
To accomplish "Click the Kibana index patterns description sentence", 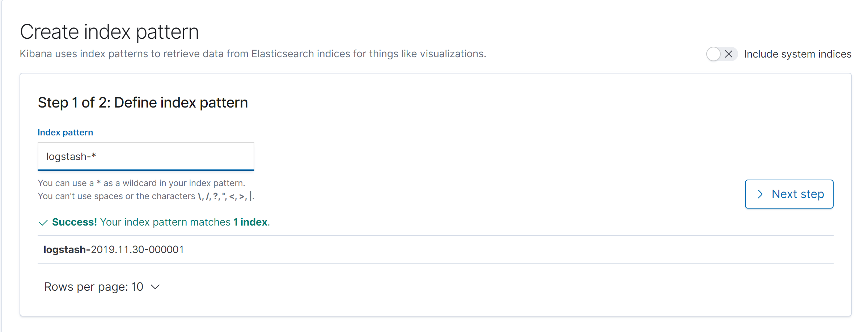I will click(253, 54).
